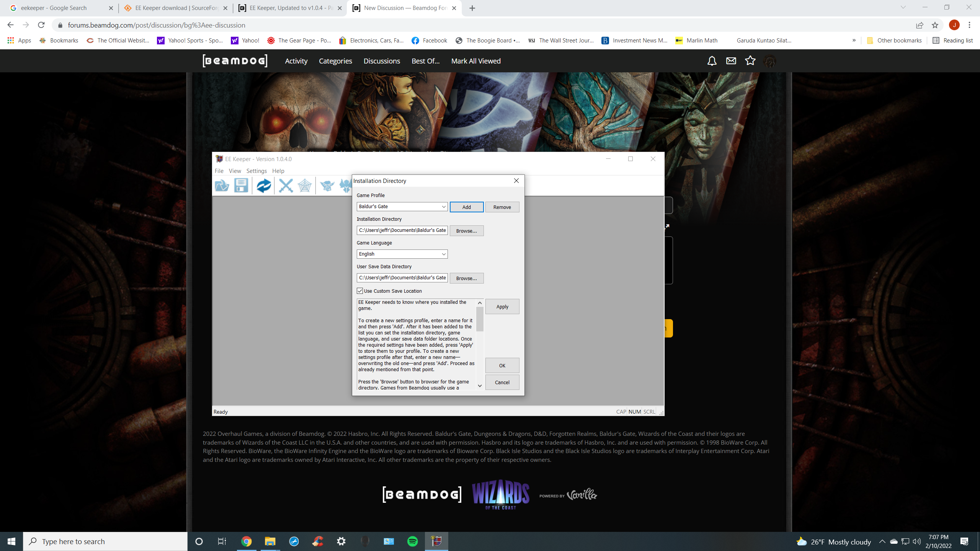Click the open saved game folder icon

[222, 186]
